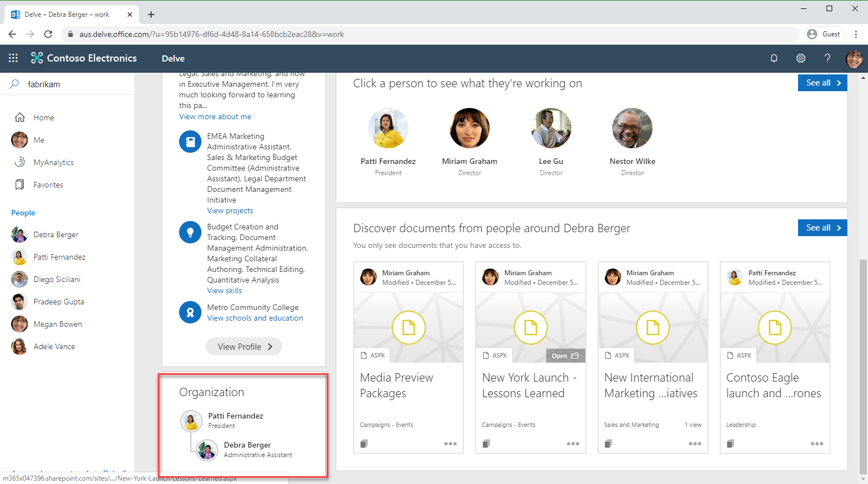Click the View Profile button

pos(243,346)
